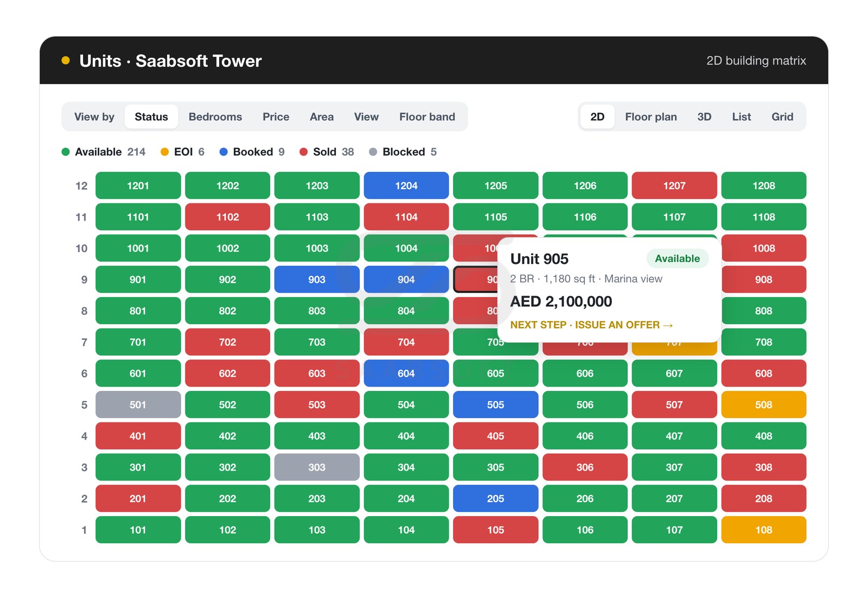Click the Sold legend red dot
Image resolution: width=868 pixels, height=598 pixels.
(x=304, y=152)
